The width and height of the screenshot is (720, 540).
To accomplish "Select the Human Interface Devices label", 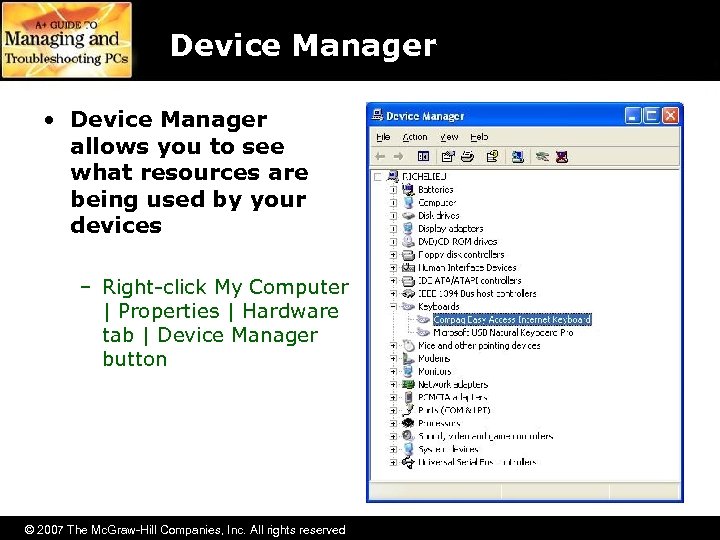I will tap(467, 267).
